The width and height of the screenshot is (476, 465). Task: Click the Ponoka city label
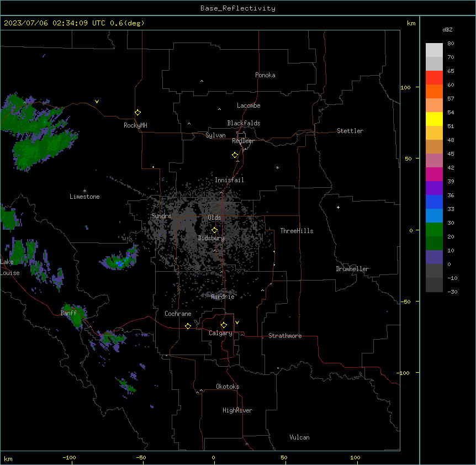pos(265,75)
